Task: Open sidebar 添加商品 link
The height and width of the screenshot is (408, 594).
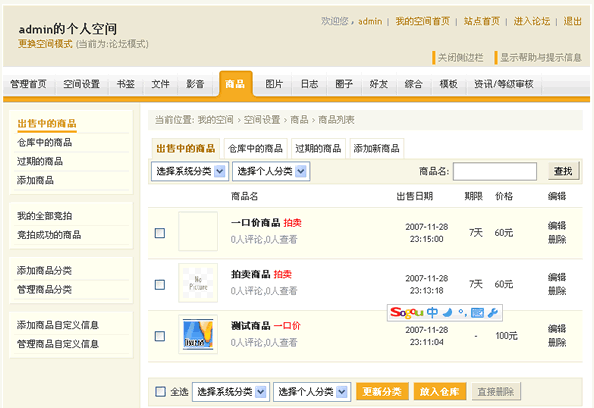Action: pyautogui.click(x=35, y=180)
